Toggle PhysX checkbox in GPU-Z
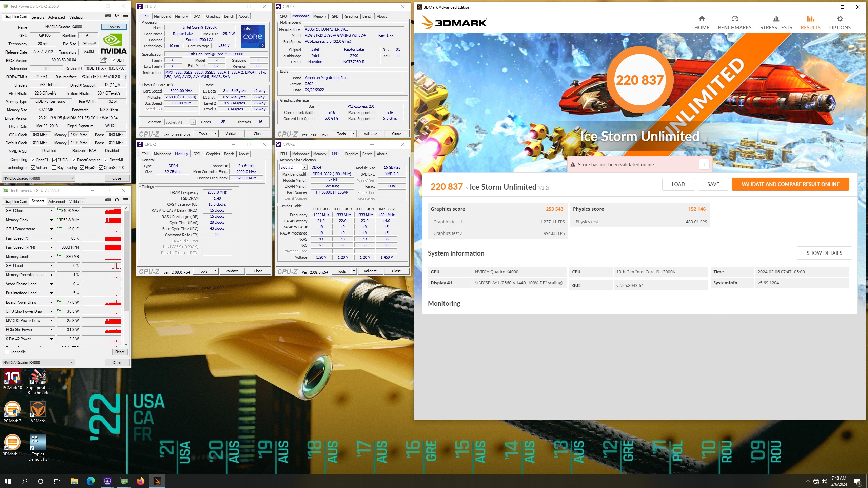Screen dimensions: 868x488 tap(82, 167)
